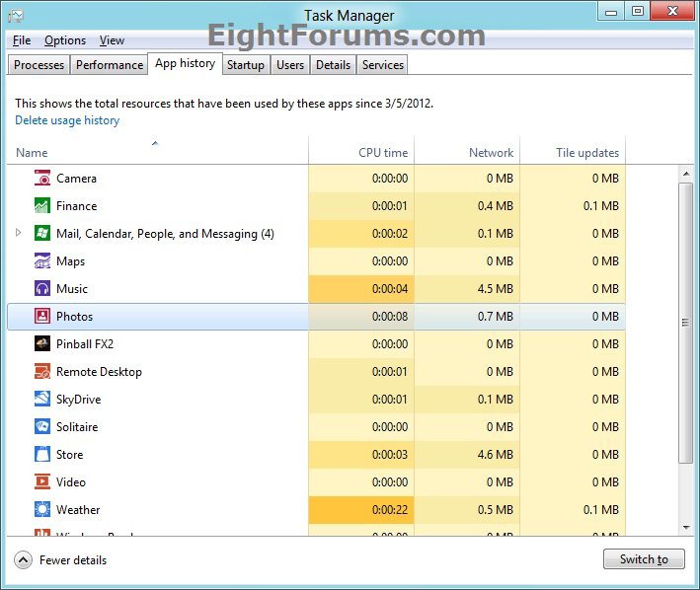Screen dimensions: 700x590
Task: Click the Camera app icon
Action: click(42, 179)
